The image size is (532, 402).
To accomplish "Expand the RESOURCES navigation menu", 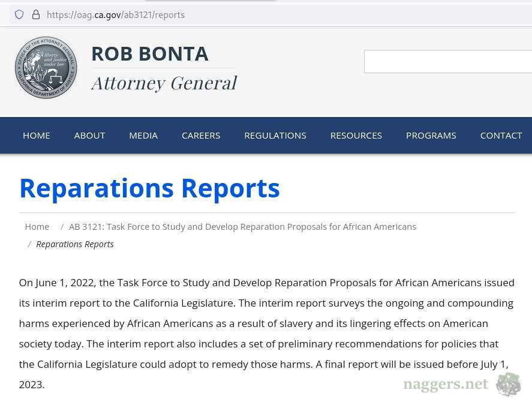I will click(356, 136).
